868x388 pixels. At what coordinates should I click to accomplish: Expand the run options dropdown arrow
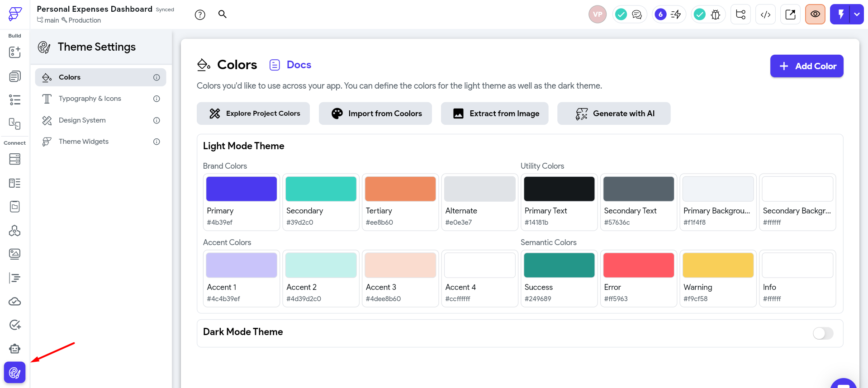[x=857, y=14]
